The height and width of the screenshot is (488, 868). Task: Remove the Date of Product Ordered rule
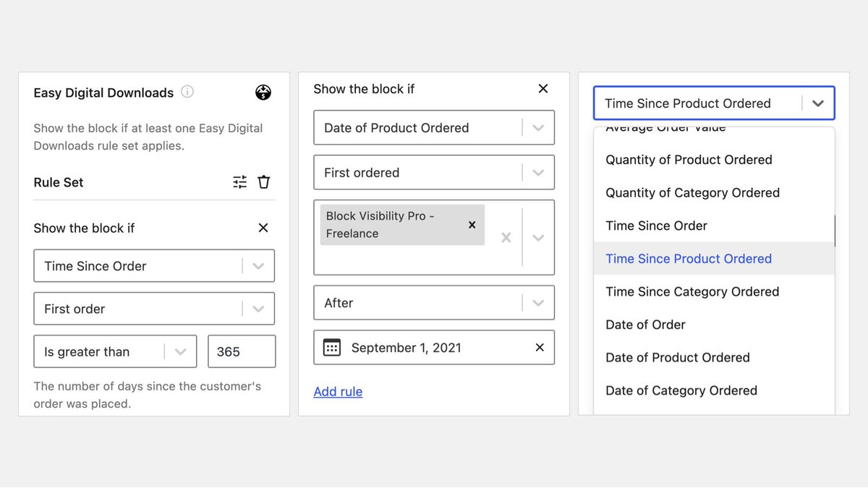click(x=543, y=89)
